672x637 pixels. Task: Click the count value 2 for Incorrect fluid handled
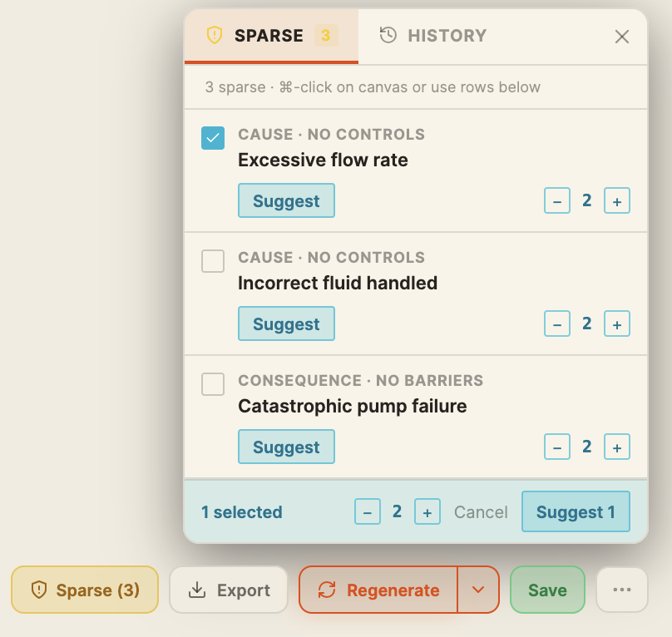click(587, 323)
